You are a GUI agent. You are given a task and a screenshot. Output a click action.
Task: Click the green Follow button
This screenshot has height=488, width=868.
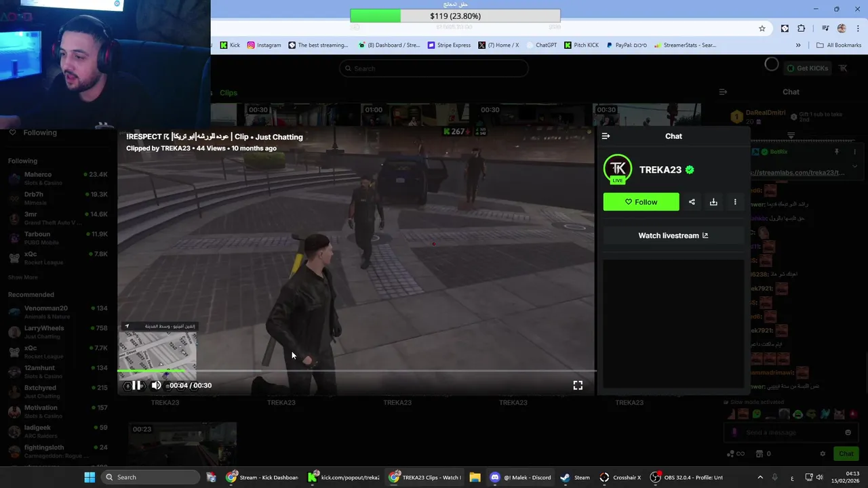point(641,202)
